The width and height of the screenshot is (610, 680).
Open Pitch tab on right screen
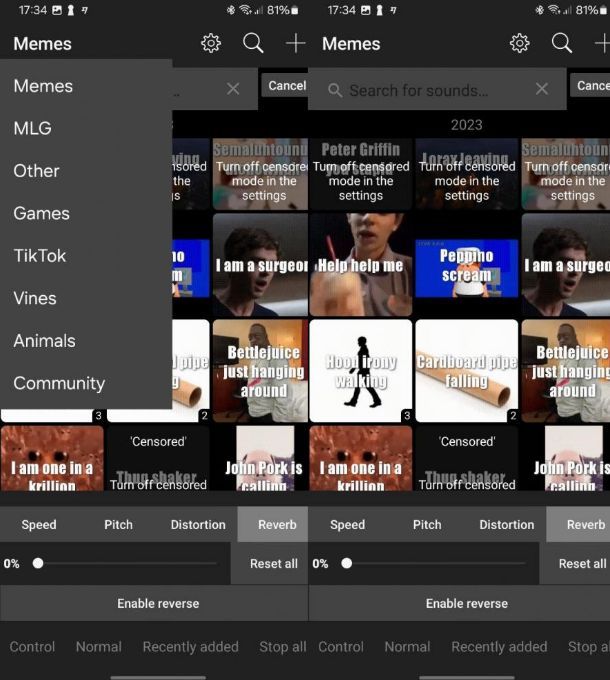(427, 524)
